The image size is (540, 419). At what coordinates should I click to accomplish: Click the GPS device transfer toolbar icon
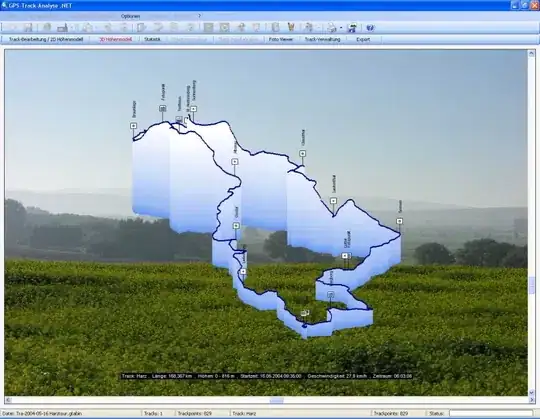point(62,28)
